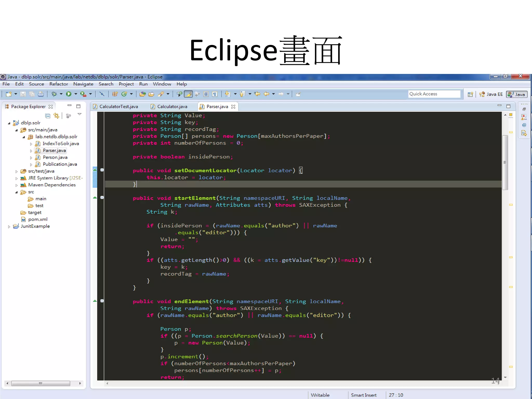Image resolution: width=532 pixels, height=399 pixels.
Task: Collapse All in Package Explorer
Action: click(48, 116)
